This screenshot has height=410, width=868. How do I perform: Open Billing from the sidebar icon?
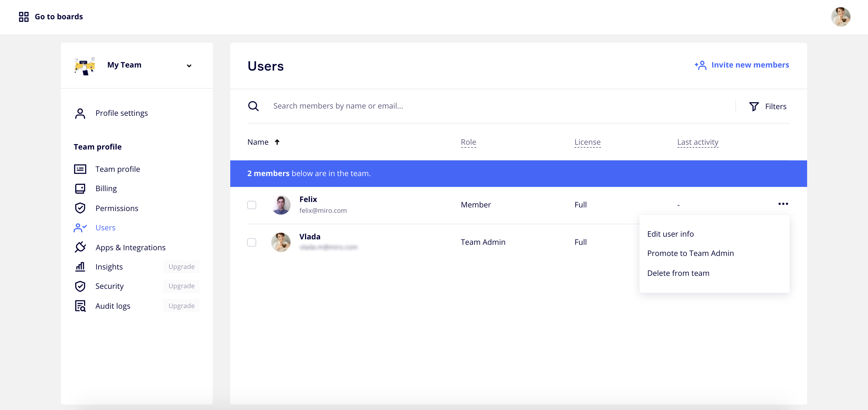point(80,188)
